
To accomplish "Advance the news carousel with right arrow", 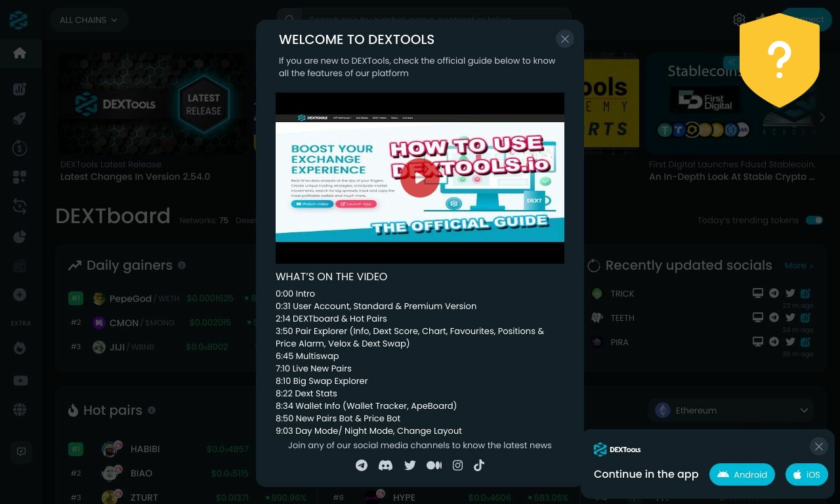I will pyautogui.click(x=822, y=117).
